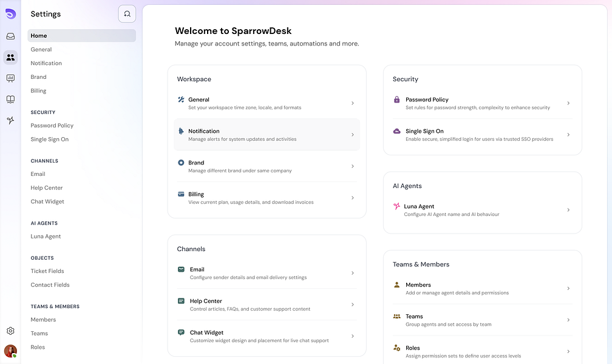Open the inbox icon in the left rail
The height and width of the screenshot is (364, 612).
[10, 36]
